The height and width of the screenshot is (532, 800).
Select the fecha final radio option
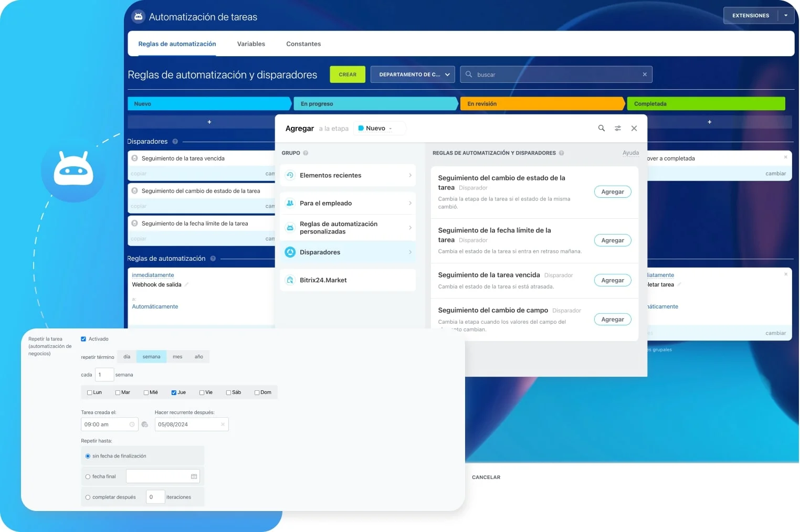coord(88,476)
